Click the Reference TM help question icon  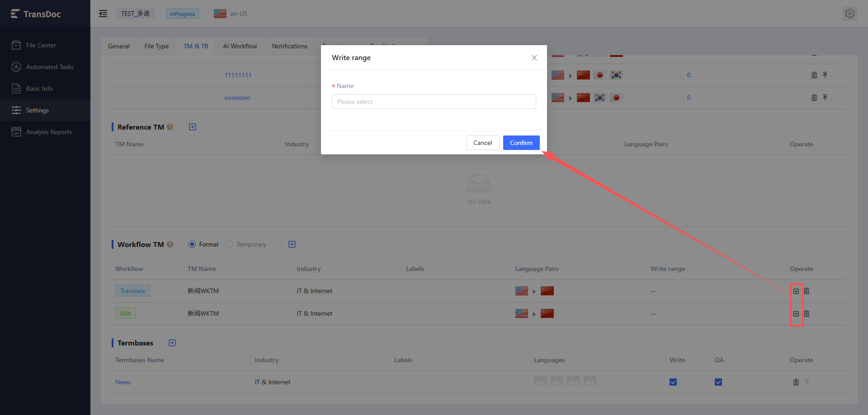[170, 127]
